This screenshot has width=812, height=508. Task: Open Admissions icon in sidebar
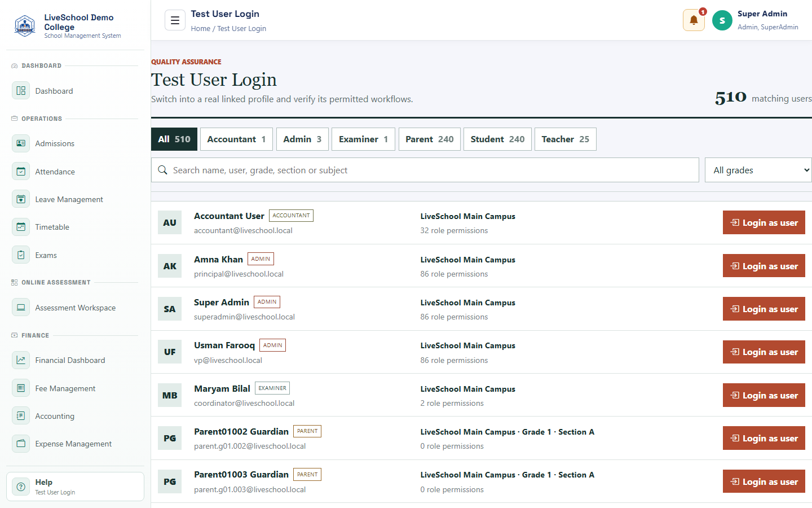coord(21,143)
